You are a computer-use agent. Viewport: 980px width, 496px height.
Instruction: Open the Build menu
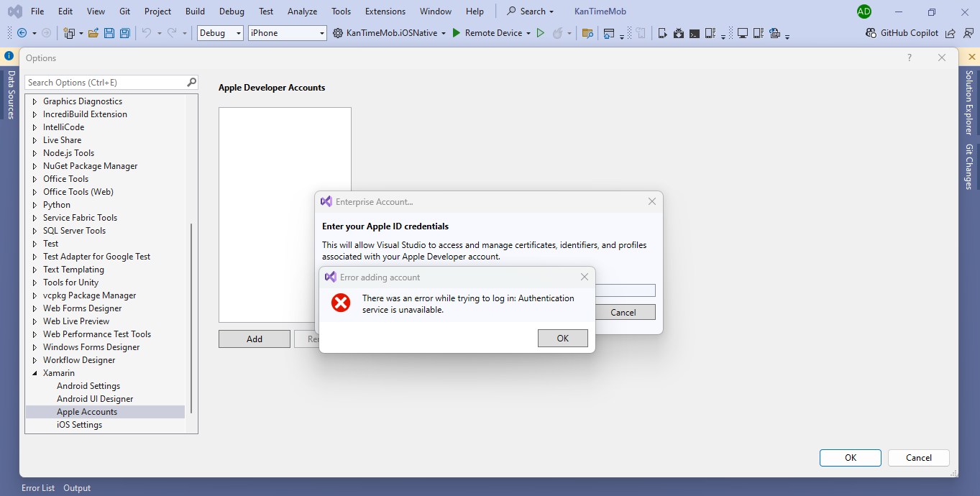[195, 12]
